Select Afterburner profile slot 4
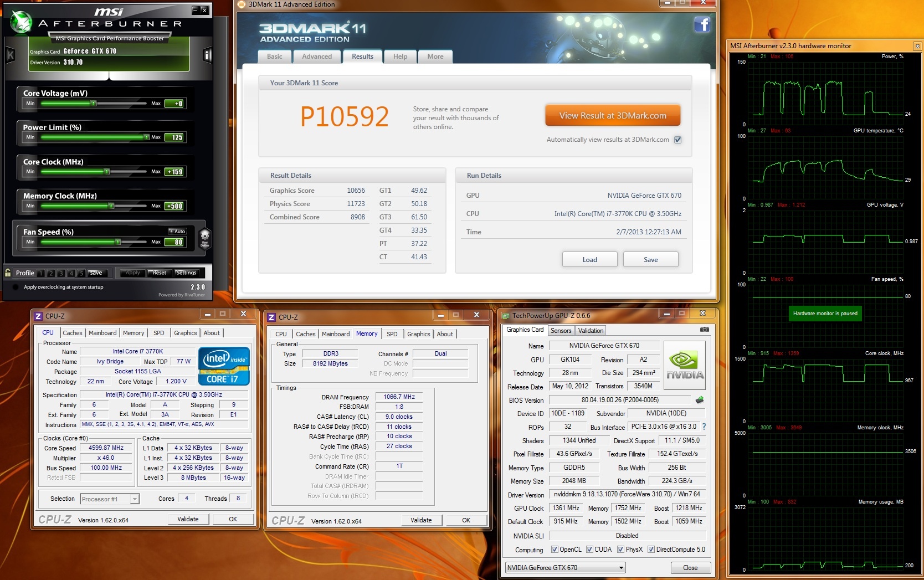Image resolution: width=924 pixels, height=580 pixels. click(71, 273)
